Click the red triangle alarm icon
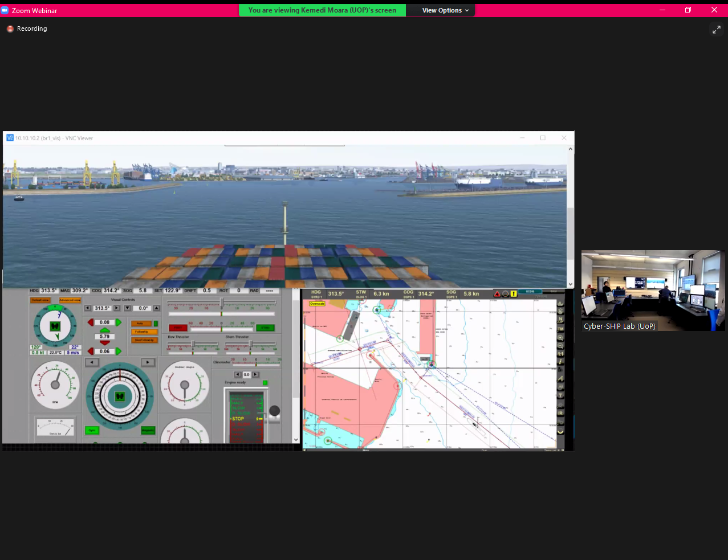728x560 pixels. point(497,294)
